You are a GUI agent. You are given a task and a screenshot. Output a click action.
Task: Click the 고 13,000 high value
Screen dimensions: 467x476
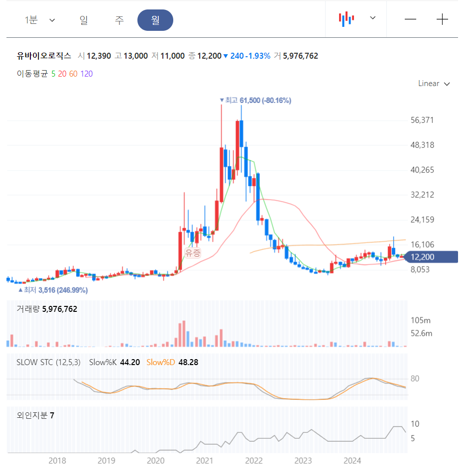[131, 56]
